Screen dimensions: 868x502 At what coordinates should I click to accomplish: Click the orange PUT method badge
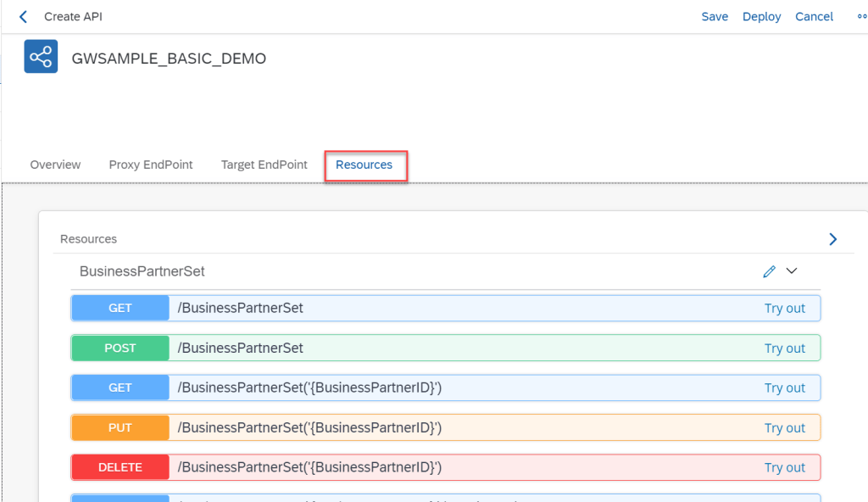[120, 428]
